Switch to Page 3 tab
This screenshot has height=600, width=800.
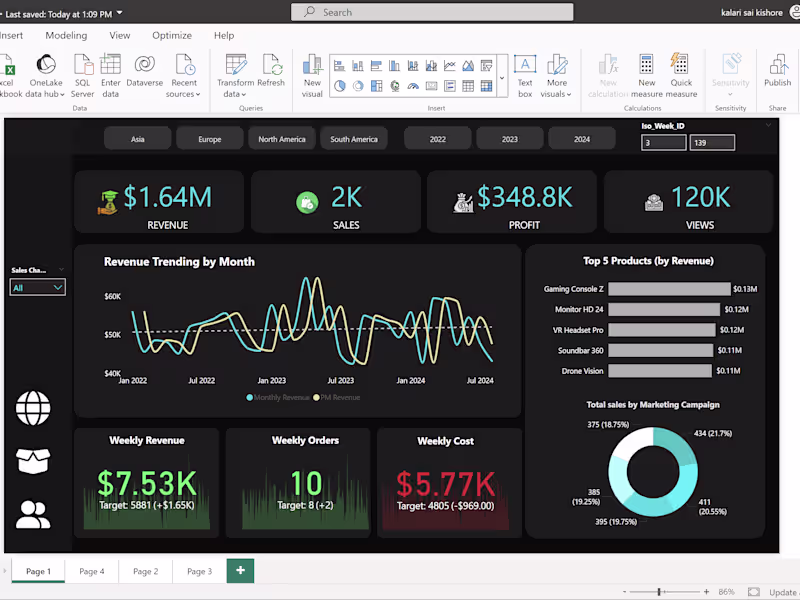(199, 571)
